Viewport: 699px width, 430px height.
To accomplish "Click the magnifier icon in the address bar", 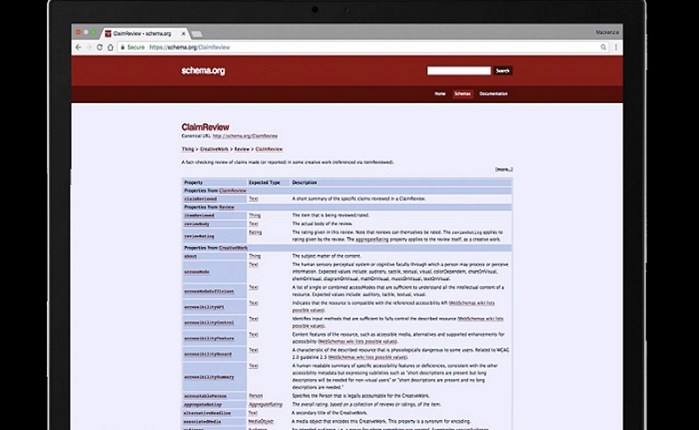I will [x=603, y=47].
